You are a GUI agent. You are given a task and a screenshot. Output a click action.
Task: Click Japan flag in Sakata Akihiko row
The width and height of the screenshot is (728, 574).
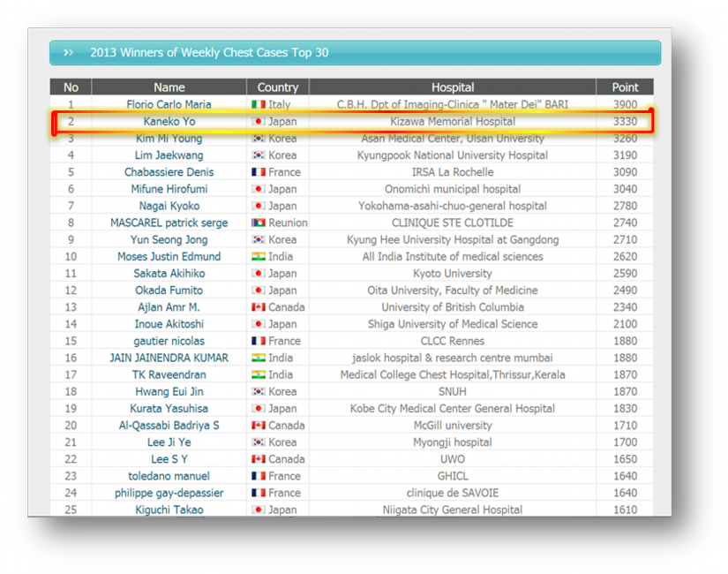click(x=259, y=273)
